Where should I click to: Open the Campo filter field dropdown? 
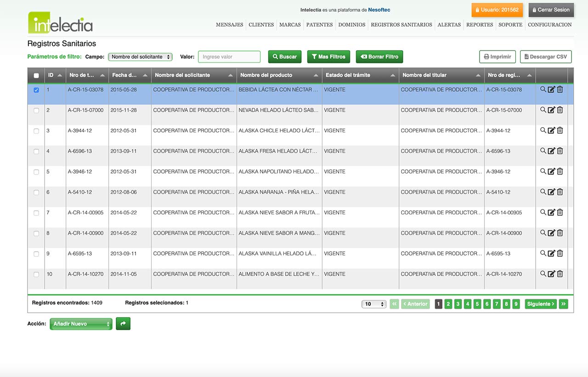[x=140, y=57]
